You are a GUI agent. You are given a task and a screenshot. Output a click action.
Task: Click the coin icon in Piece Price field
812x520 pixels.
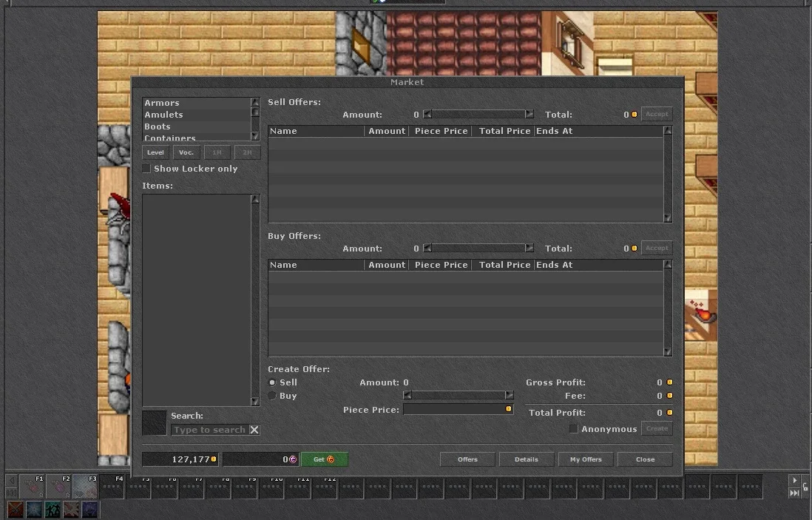tap(508, 409)
